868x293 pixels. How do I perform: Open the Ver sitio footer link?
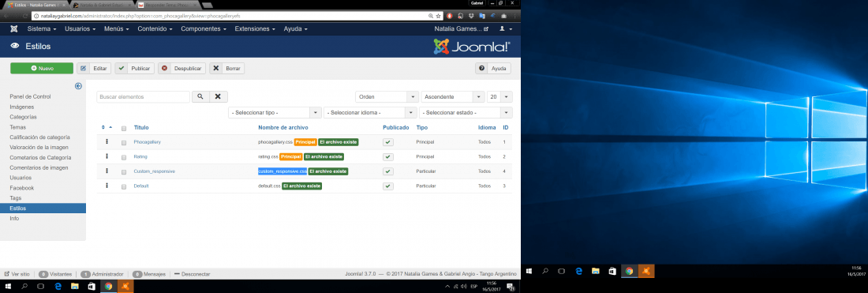(17, 274)
